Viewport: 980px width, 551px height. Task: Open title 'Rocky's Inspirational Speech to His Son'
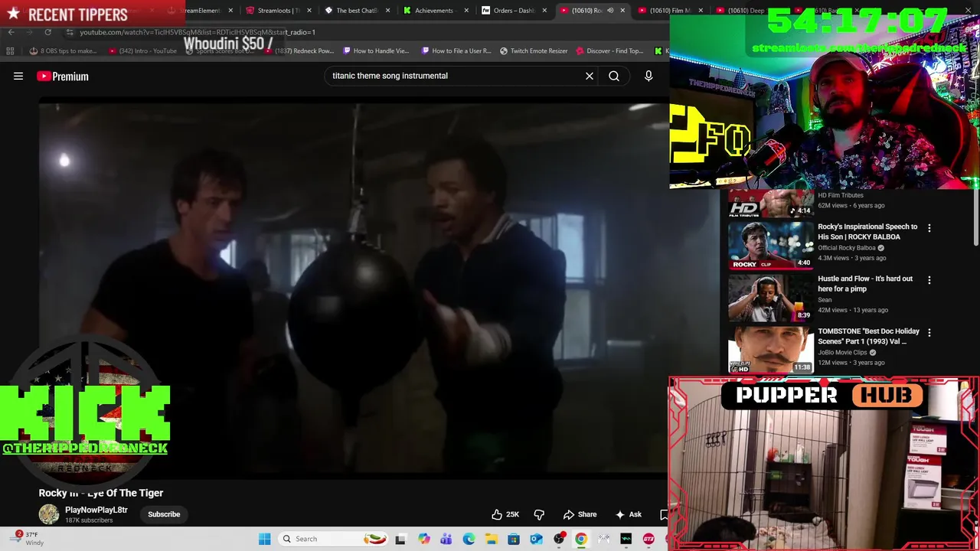867,231
